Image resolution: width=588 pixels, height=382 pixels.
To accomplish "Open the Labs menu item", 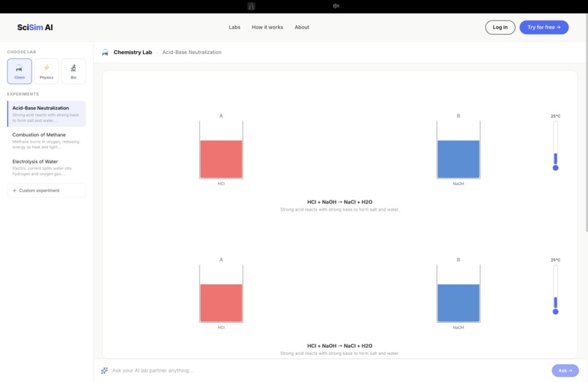I will [x=234, y=28].
